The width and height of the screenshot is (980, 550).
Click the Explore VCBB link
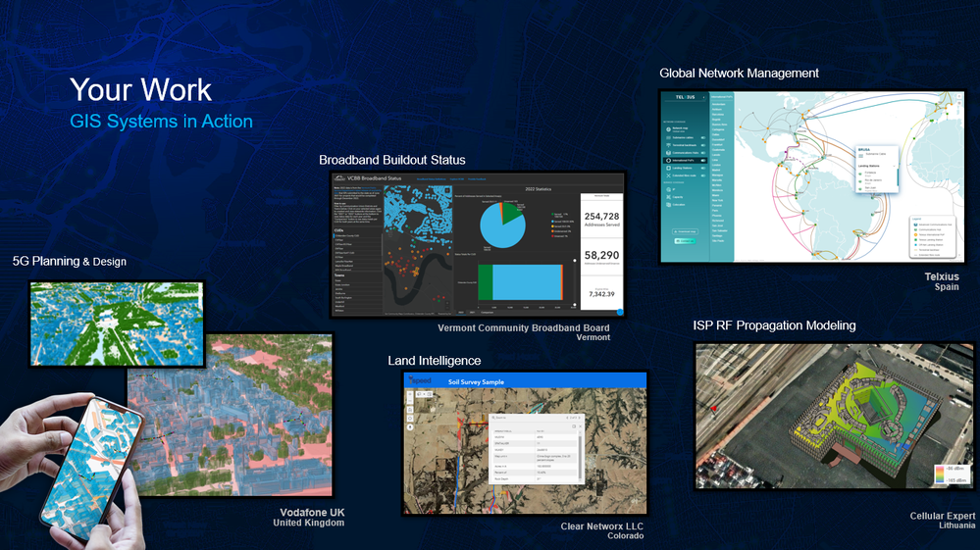tap(457, 179)
